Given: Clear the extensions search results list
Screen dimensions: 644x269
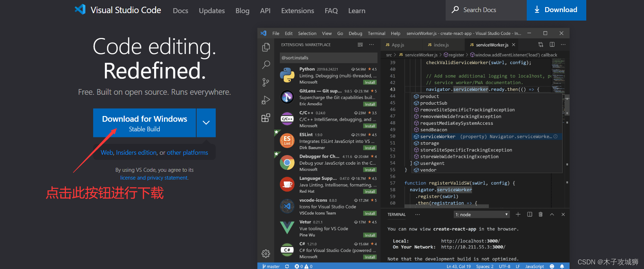Looking at the screenshot, I should click(360, 45).
